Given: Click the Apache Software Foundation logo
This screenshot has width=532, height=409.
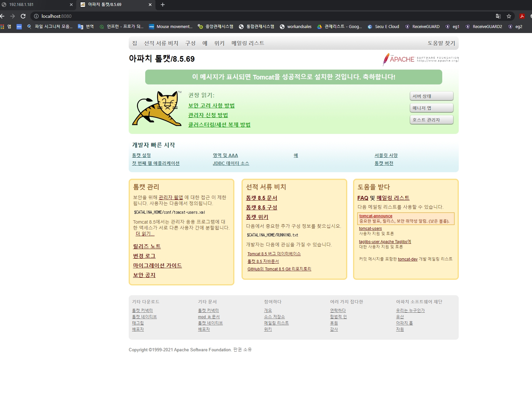Looking at the screenshot, I should pyautogui.click(x=420, y=59).
